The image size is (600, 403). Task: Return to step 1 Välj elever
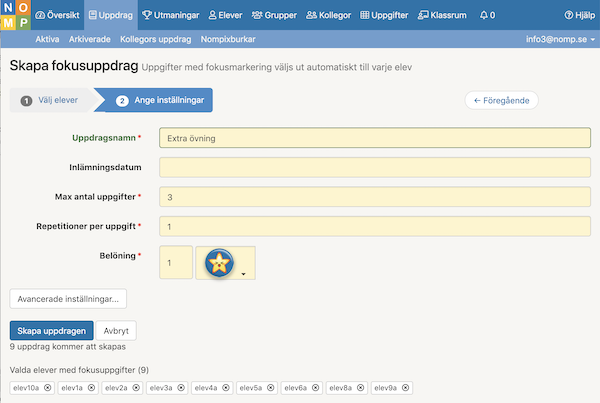[50, 100]
